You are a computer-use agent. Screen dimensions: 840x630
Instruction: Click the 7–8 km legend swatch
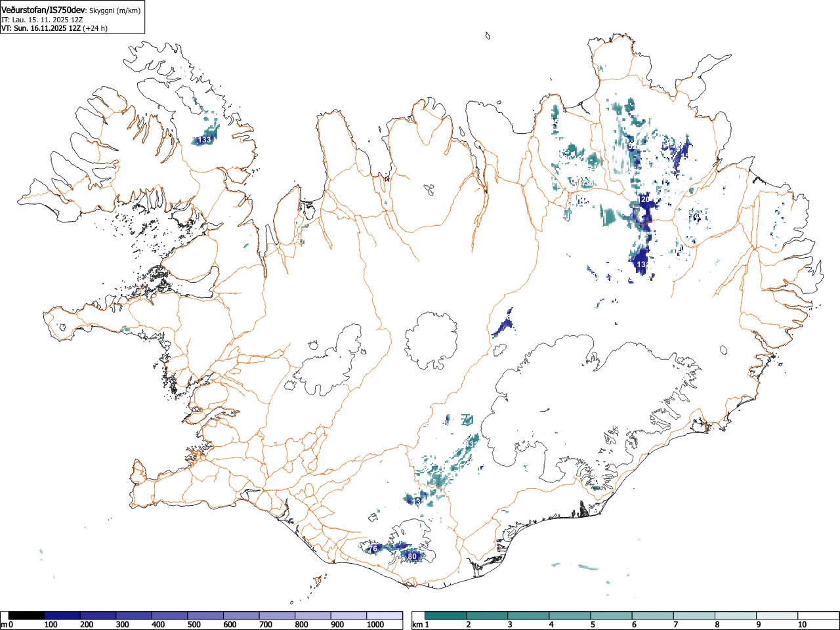coord(694,616)
